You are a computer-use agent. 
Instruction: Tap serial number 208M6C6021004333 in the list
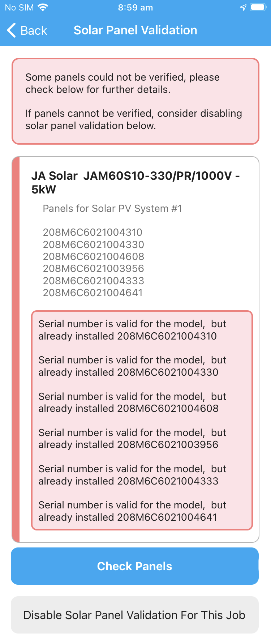tap(93, 281)
